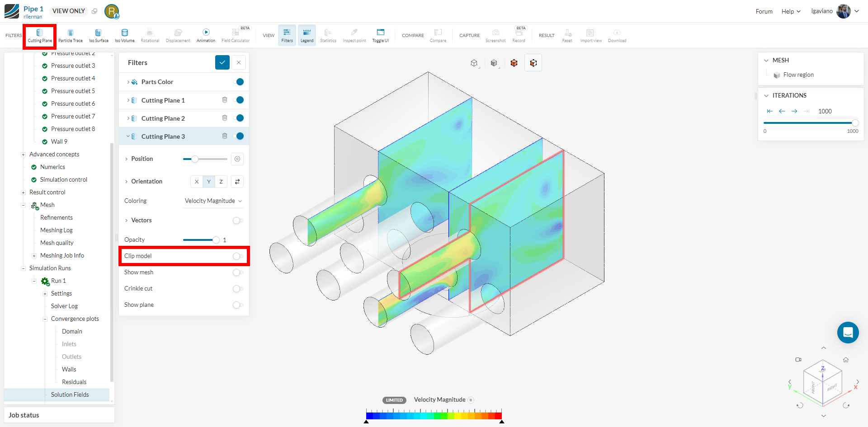Viewport: 868px width, 427px height.
Task: Go to home view in orientation cube
Action: click(x=846, y=360)
